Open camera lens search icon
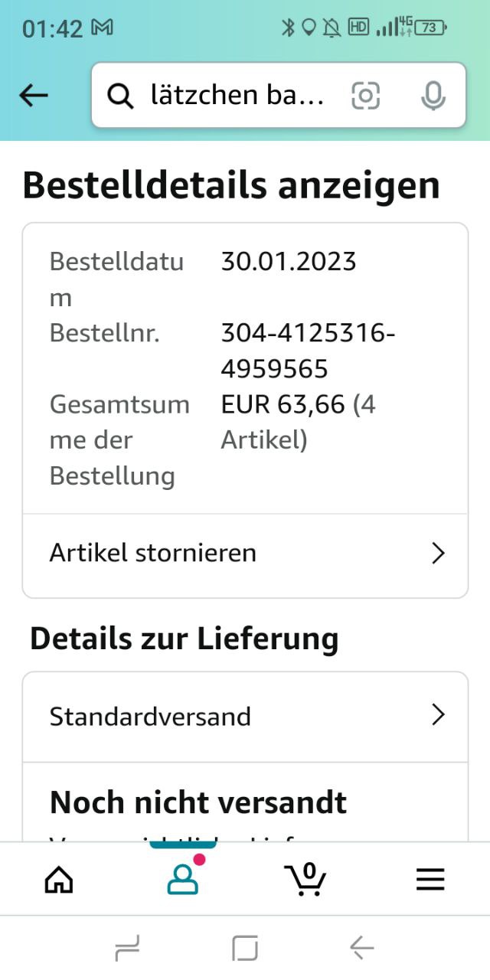Screen dimensions: 490x980 coord(366,96)
